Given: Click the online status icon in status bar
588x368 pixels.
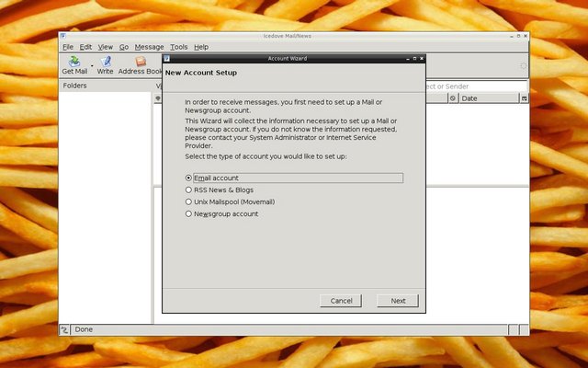Looking at the screenshot, I should (x=65, y=329).
